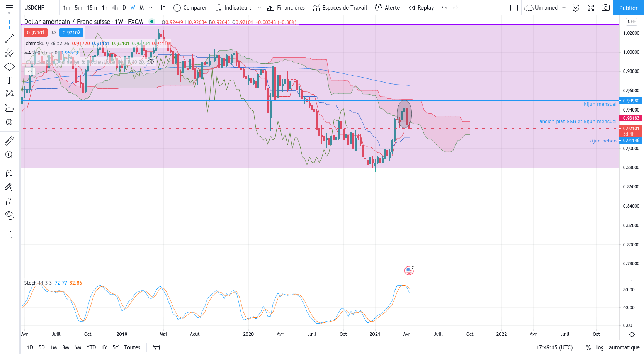
Task: Click the trash icon to remove drawings
Action: [9, 234]
